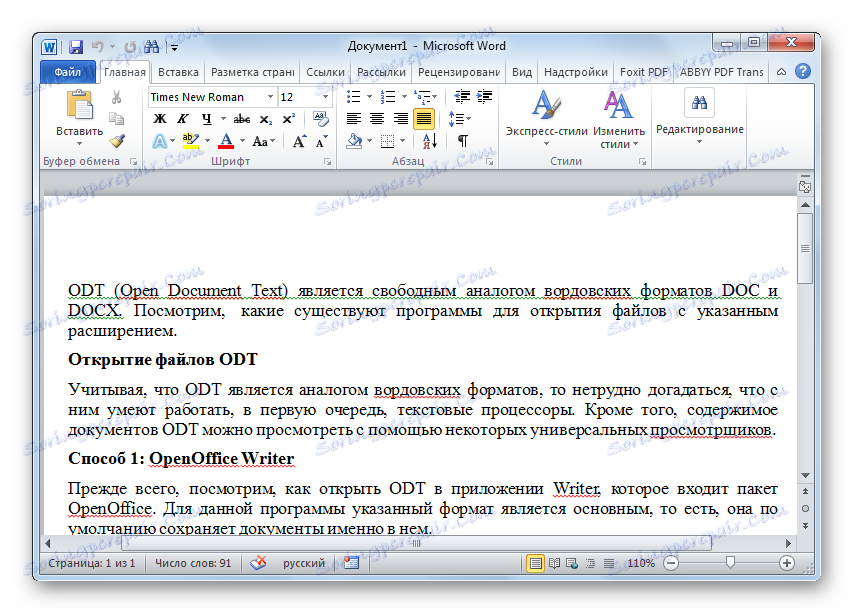Open the font size 12 dropdown
The height and width of the screenshot is (614, 854).
[325, 97]
